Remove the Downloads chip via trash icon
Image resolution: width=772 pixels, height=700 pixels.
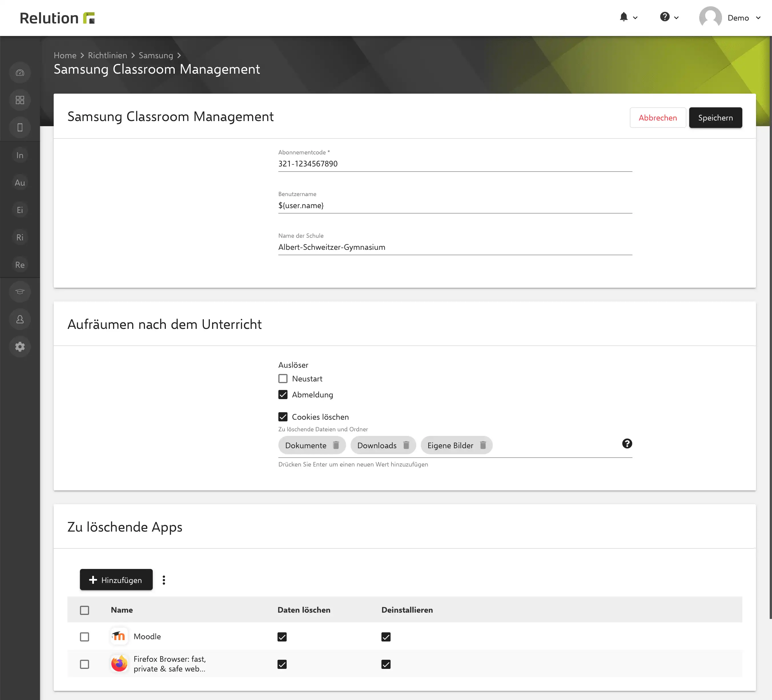pos(406,445)
